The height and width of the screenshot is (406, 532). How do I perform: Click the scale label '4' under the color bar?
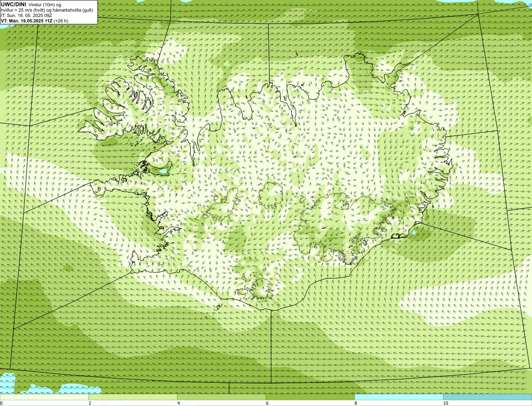(178, 403)
